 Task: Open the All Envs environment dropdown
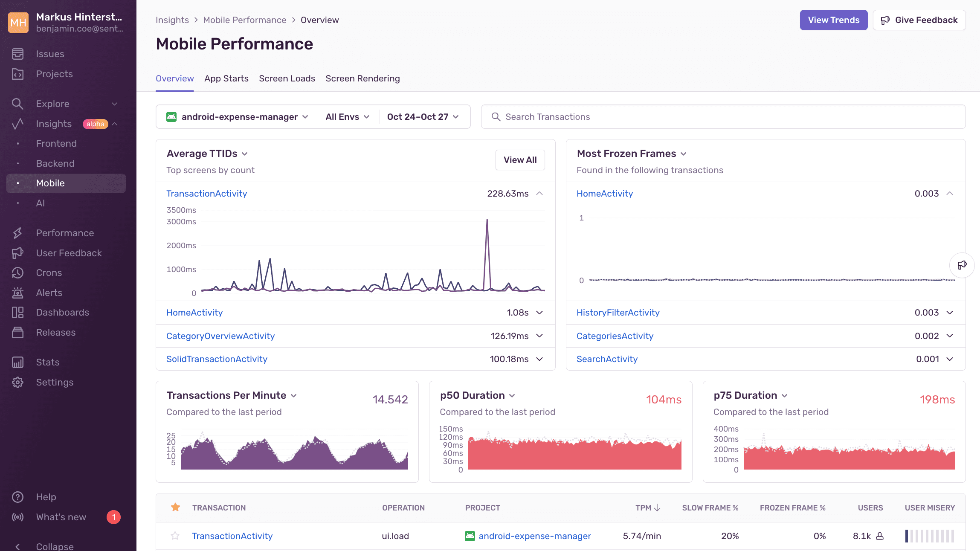point(347,116)
